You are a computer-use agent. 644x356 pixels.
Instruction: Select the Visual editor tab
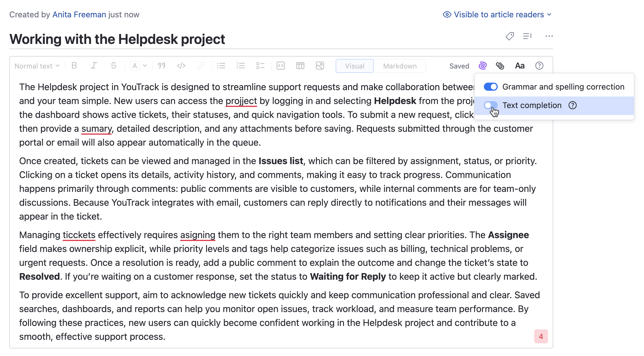point(354,66)
